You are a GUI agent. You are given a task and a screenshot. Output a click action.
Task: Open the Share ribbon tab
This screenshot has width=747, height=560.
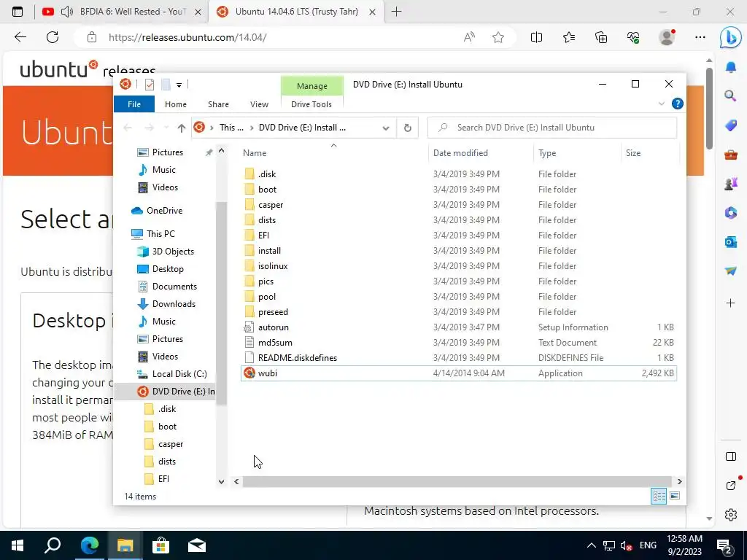click(x=218, y=104)
